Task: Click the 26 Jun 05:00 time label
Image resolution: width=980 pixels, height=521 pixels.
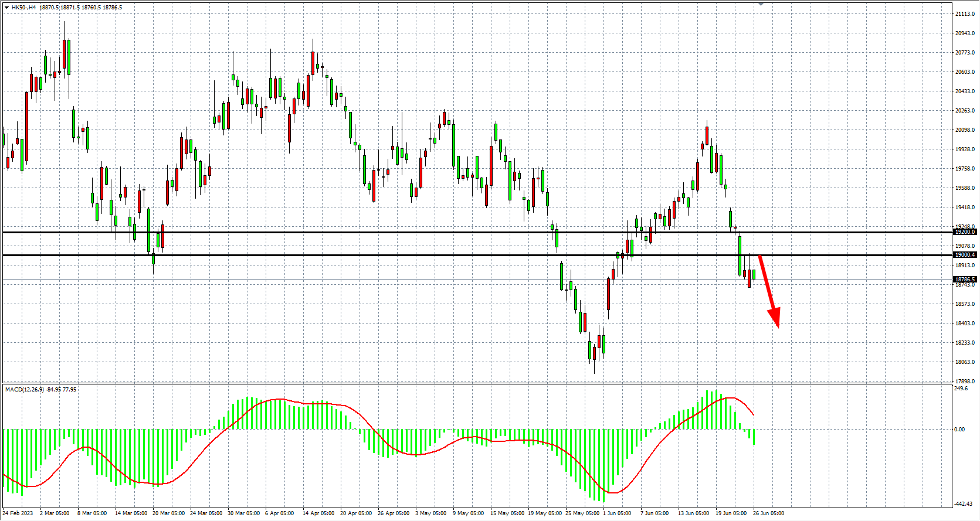Action: click(768, 513)
